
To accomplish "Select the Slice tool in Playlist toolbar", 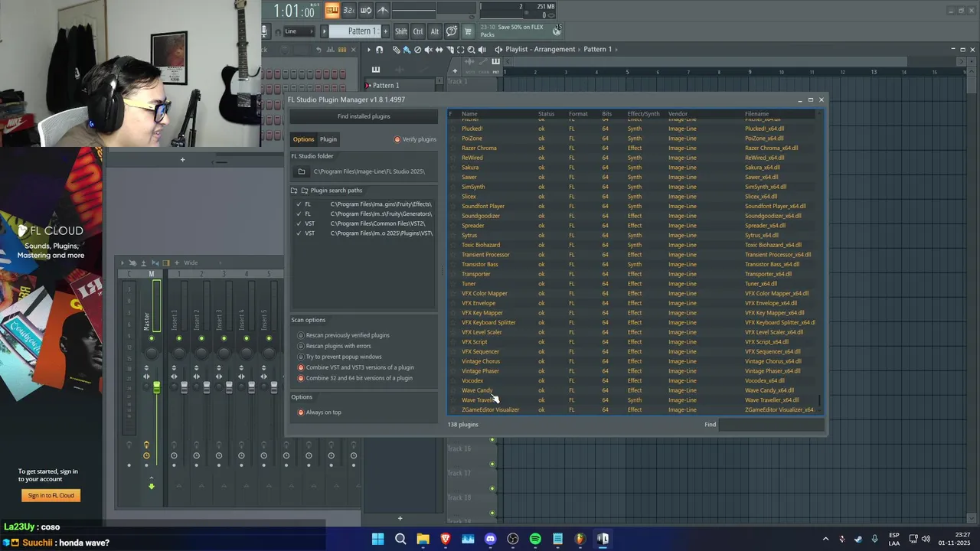I will pos(449,50).
